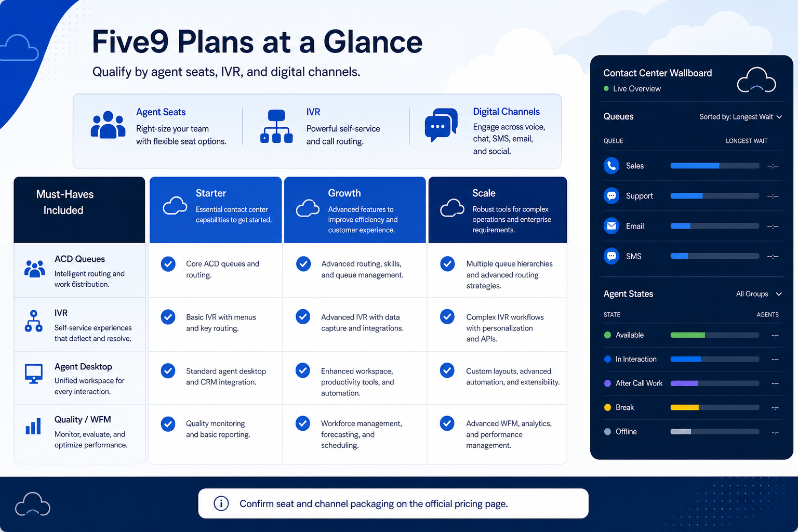
Task: Click checkmark for Complex IVR workflows
Action: click(x=447, y=316)
